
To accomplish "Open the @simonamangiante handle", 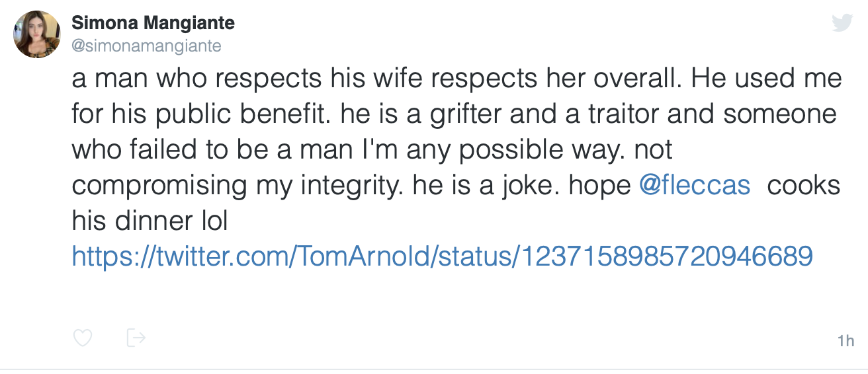I will pos(146,46).
